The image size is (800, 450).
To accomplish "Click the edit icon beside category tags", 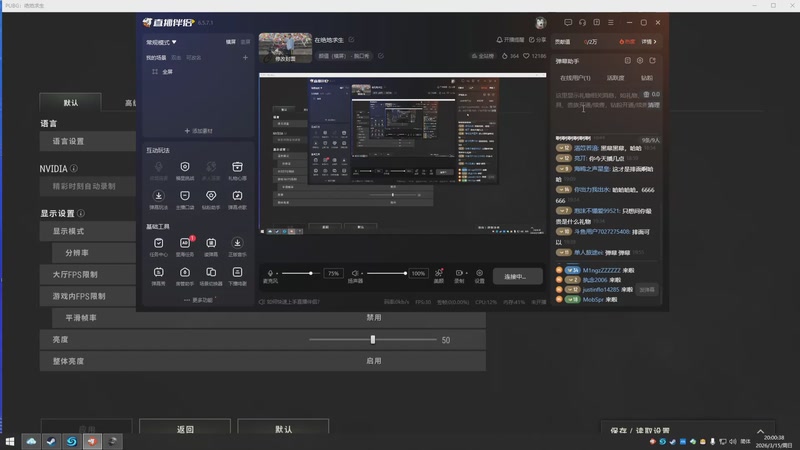I will click(381, 56).
